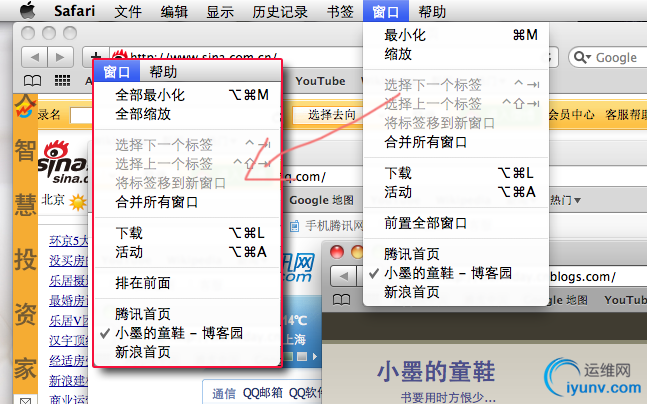Open the Apple menu
The image size is (647, 404).
28,10
